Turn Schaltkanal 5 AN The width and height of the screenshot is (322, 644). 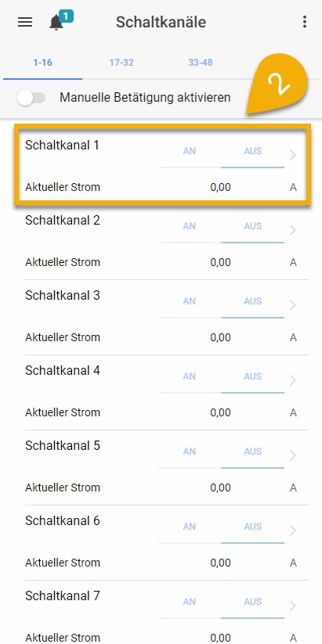189,452
